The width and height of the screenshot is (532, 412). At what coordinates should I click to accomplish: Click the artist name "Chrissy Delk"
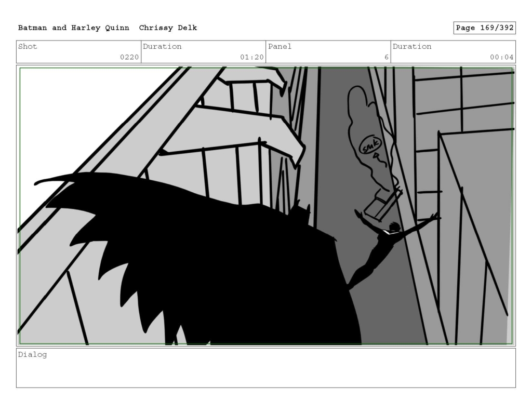[168, 28]
